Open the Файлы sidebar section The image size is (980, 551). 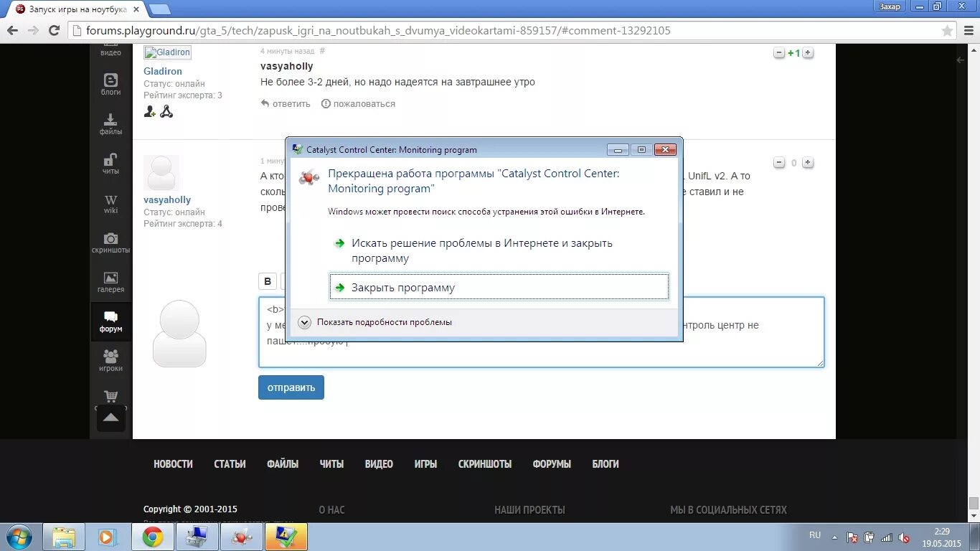(x=110, y=124)
